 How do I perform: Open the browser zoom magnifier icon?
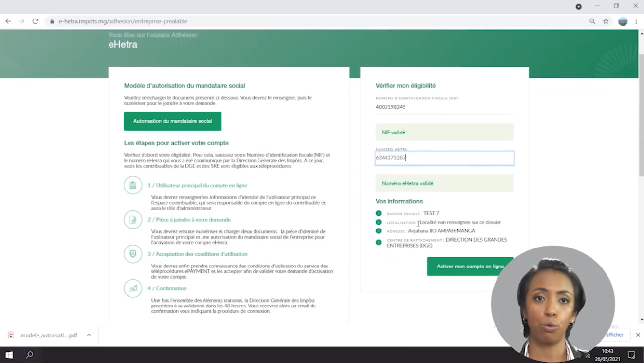[592, 21]
